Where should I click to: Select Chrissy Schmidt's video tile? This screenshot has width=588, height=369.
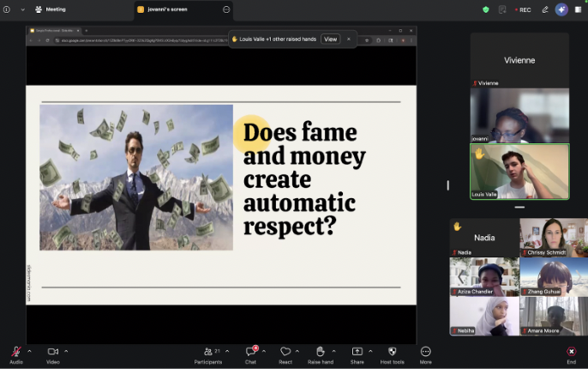(x=554, y=238)
